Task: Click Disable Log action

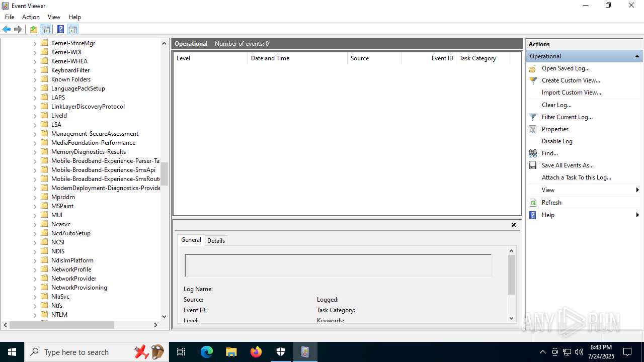Action: click(557, 141)
